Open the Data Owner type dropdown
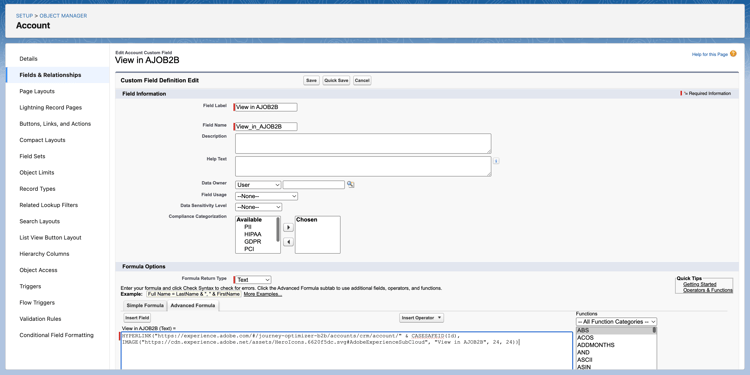Viewport: 750px width, 375px height. tap(258, 185)
